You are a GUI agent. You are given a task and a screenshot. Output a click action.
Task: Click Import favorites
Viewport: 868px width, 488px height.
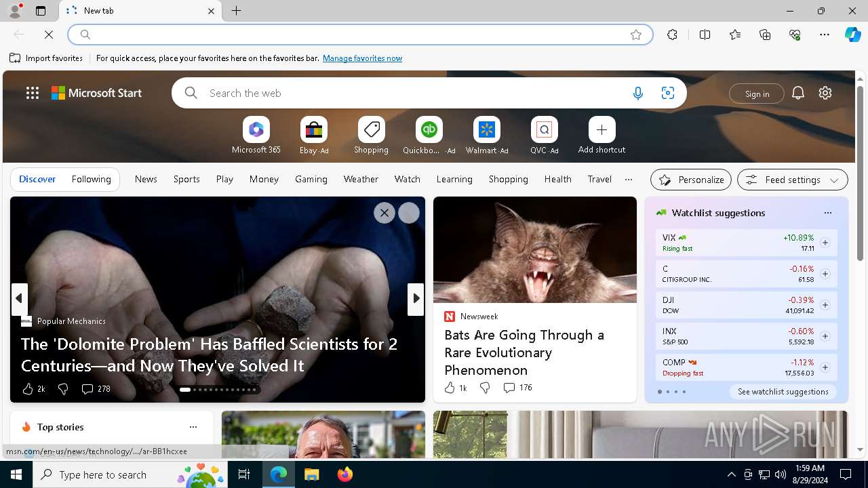point(46,58)
